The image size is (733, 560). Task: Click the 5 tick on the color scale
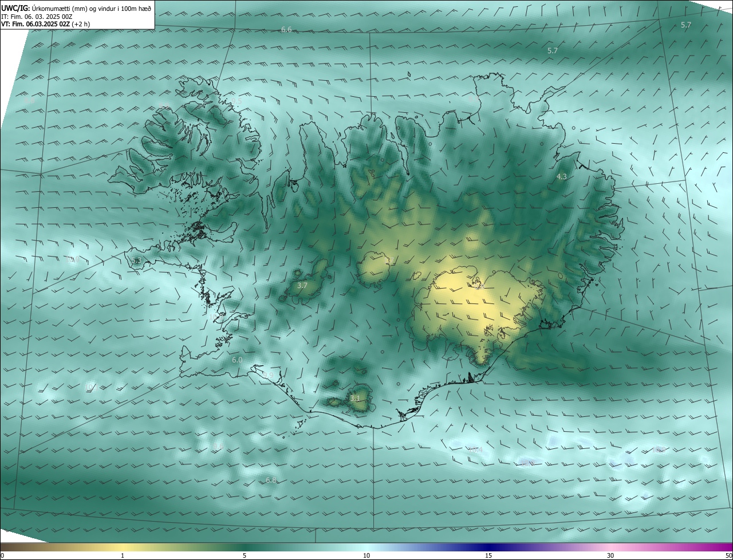point(245,555)
